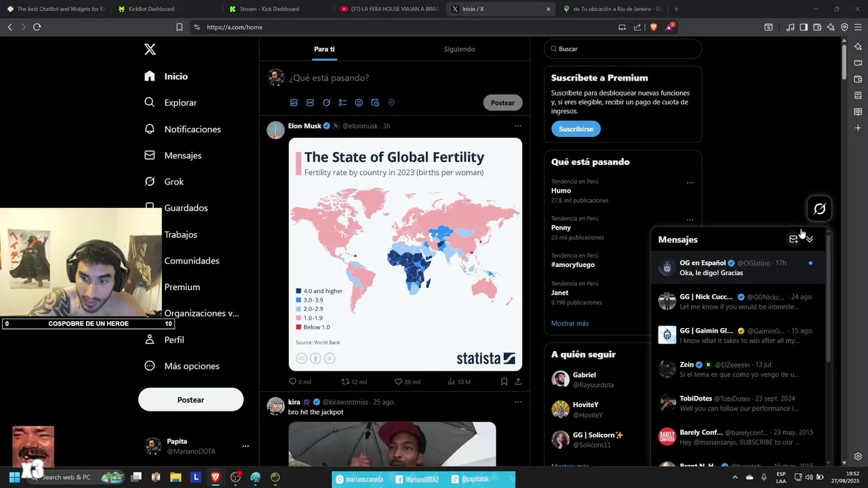Schedule the post with calendar icon
This screenshot has width=868, height=488.
375,103
